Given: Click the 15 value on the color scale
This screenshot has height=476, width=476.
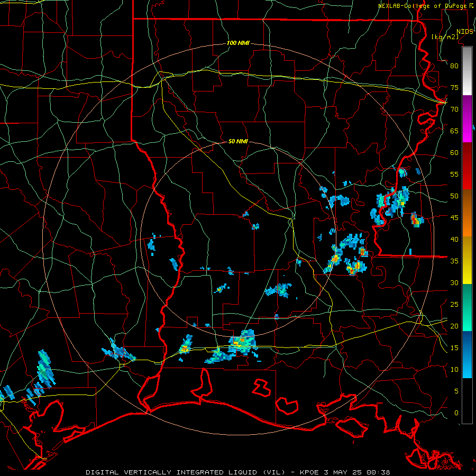Looking at the screenshot, I should (x=454, y=348).
